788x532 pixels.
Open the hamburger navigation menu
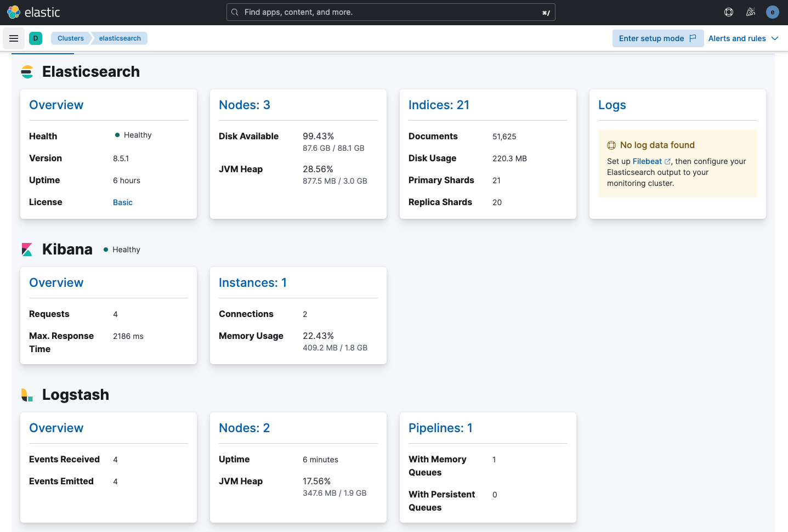click(14, 38)
